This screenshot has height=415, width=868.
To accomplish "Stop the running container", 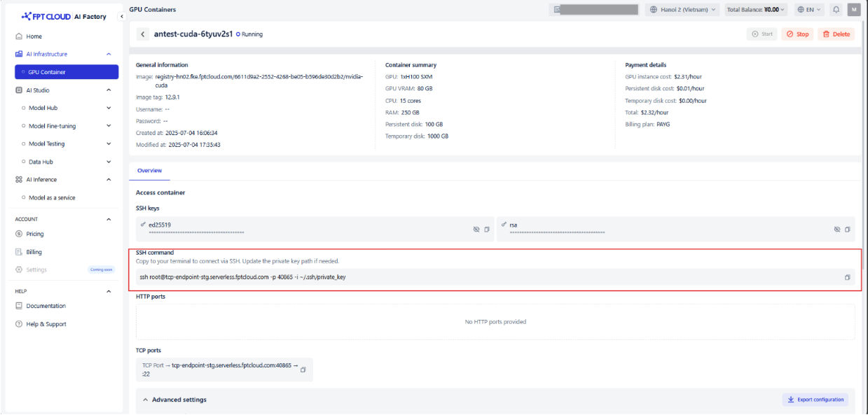I will pyautogui.click(x=797, y=34).
